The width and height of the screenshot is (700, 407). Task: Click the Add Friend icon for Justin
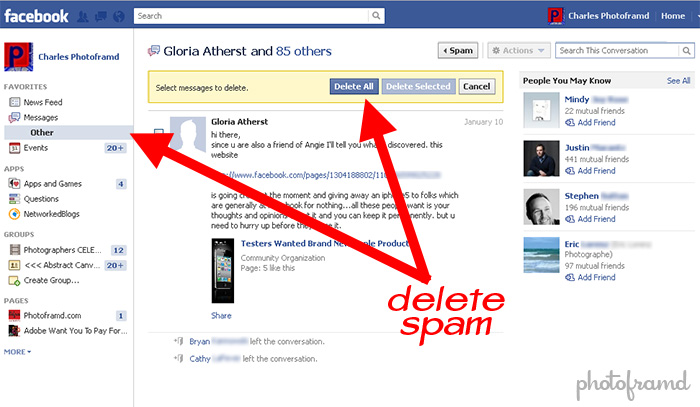570,170
